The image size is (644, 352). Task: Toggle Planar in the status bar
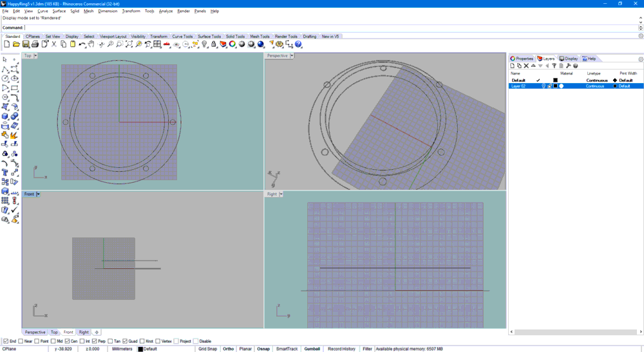point(245,349)
